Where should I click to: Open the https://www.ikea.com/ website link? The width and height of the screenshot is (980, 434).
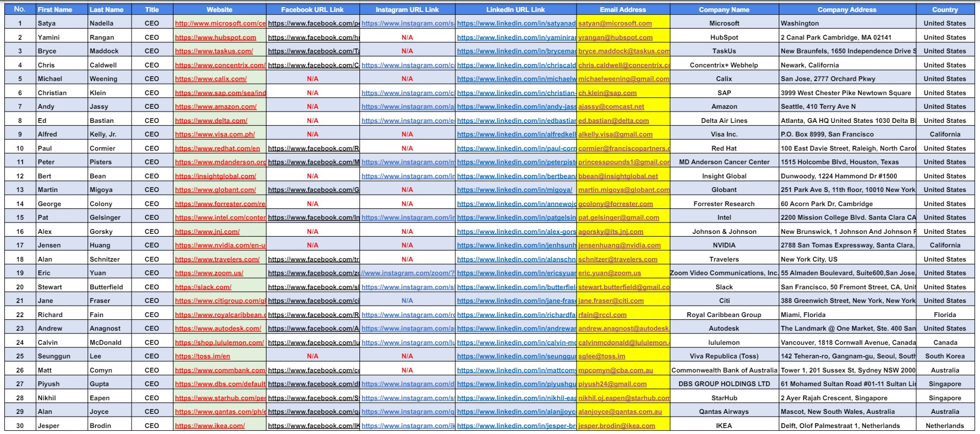point(210,426)
